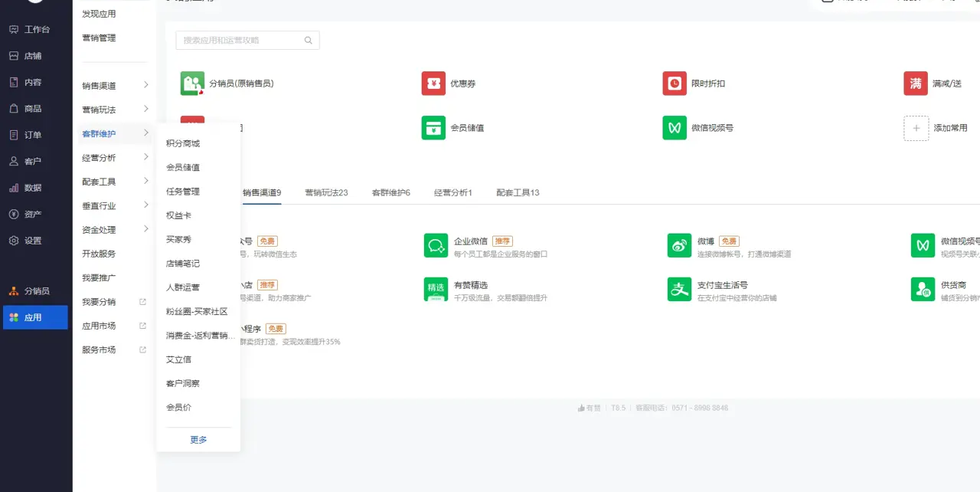Choose 积分商城 from the flyout menu

pyautogui.click(x=183, y=143)
